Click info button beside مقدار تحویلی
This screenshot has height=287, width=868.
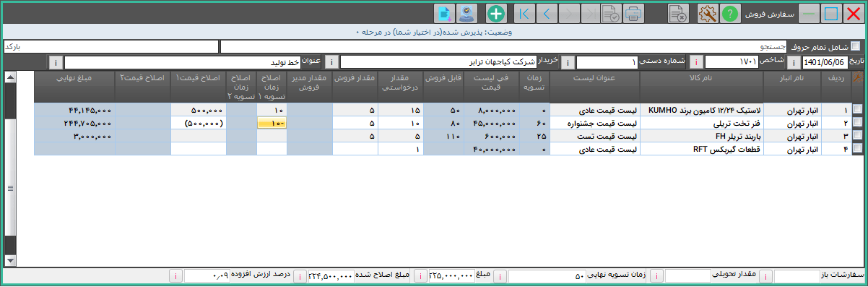point(657,276)
